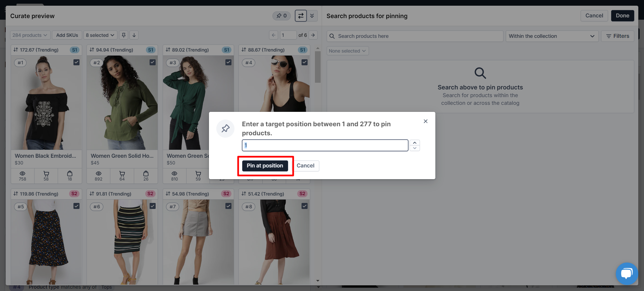644x291 pixels.
Task: Focus the target position number field
Action: click(x=325, y=145)
